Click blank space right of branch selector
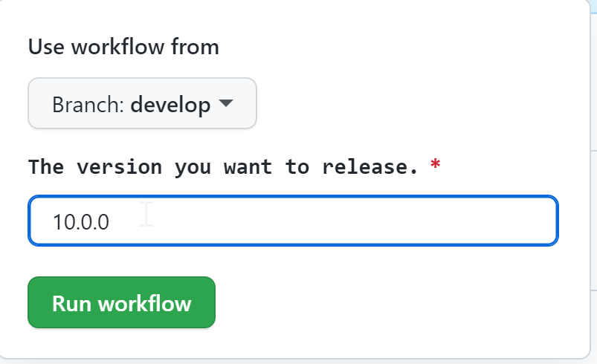The height and width of the screenshot is (364, 597). coord(419,103)
